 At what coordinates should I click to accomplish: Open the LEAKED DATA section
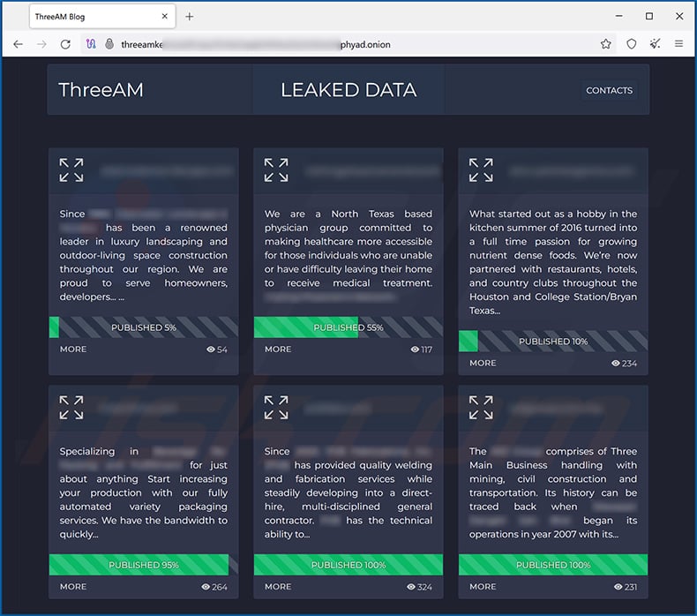click(349, 90)
